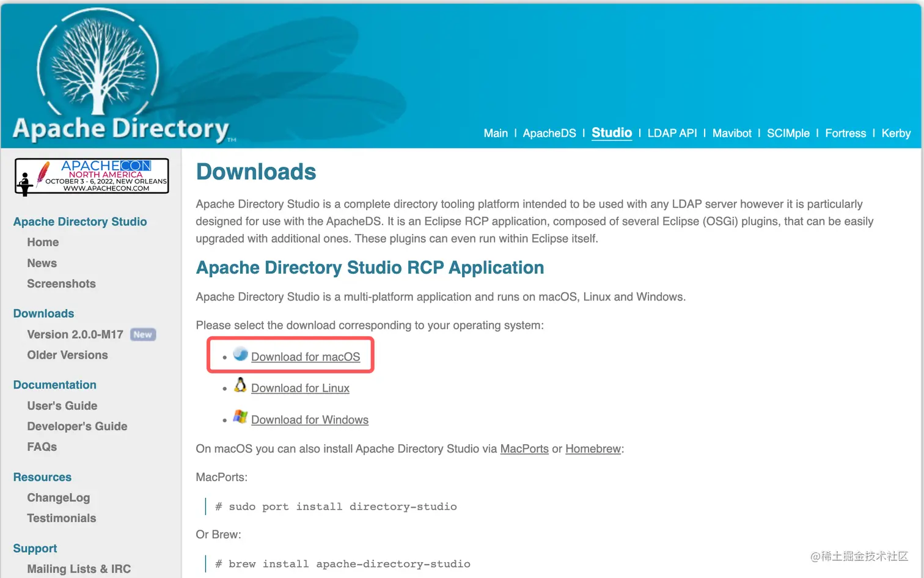Open Version 2.0.0-M17 in the sidebar
Viewport: 924px width, 578px height.
click(75, 334)
